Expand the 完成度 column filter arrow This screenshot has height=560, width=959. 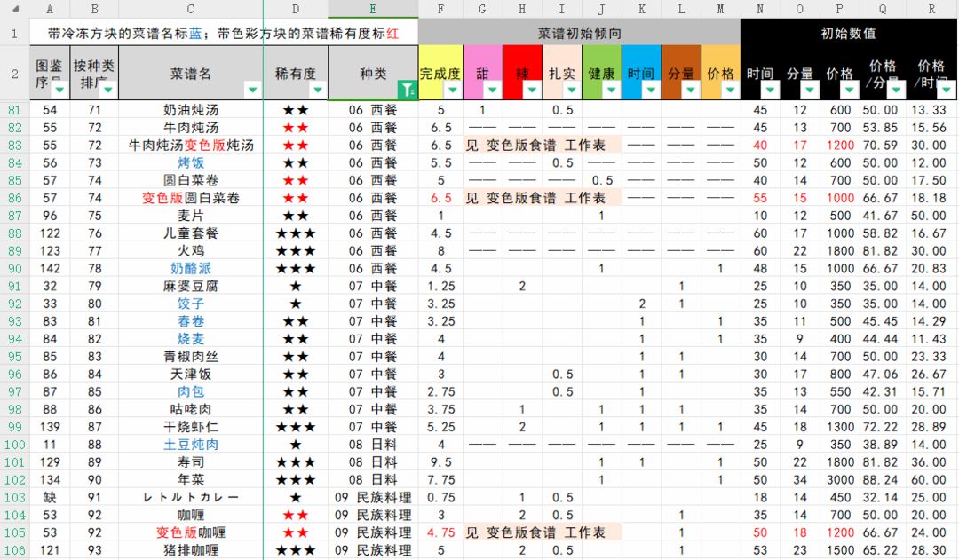pos(453,91)
